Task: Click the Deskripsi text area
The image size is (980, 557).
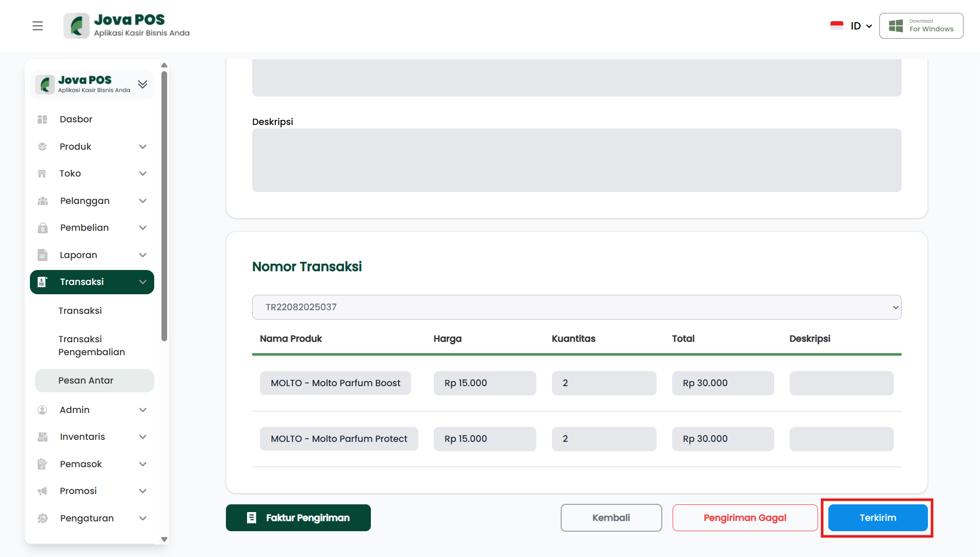Action: pyautogui.click(x=576, y=160)
